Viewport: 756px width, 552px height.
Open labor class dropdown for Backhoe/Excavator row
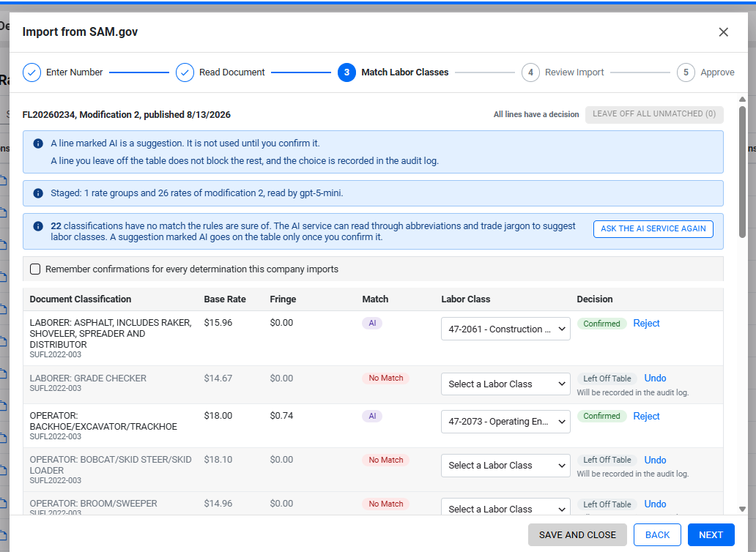505,422
